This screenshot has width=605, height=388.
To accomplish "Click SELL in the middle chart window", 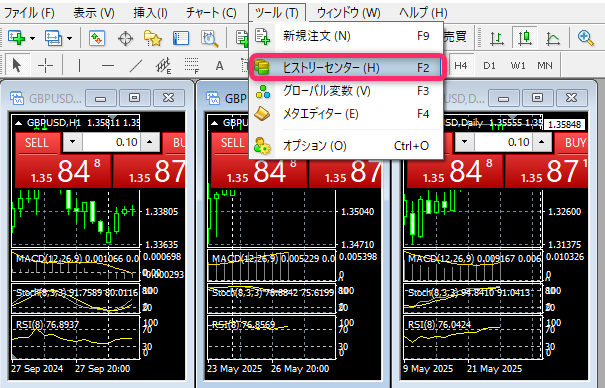I will (x=232, y=143).
